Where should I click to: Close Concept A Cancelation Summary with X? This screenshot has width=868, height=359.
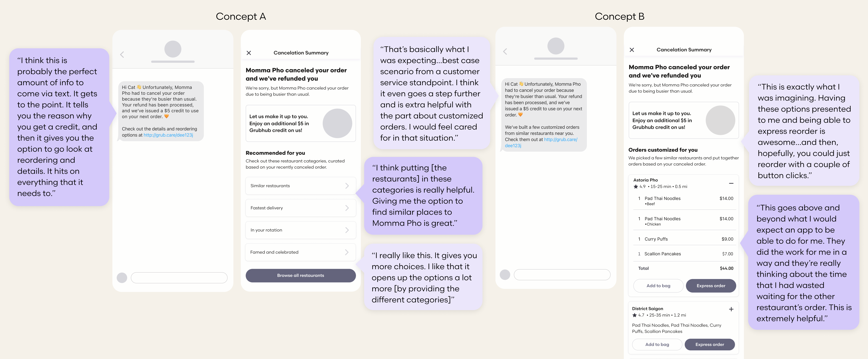click(249, 53)
